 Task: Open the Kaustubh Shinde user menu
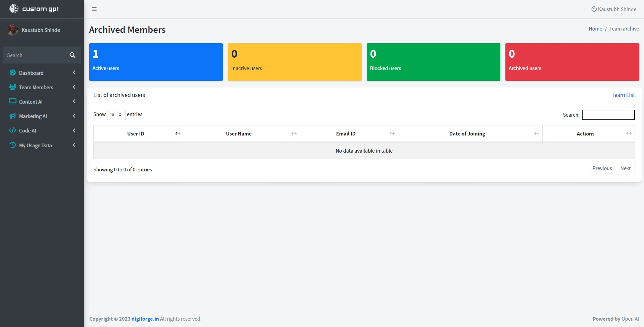614,9
